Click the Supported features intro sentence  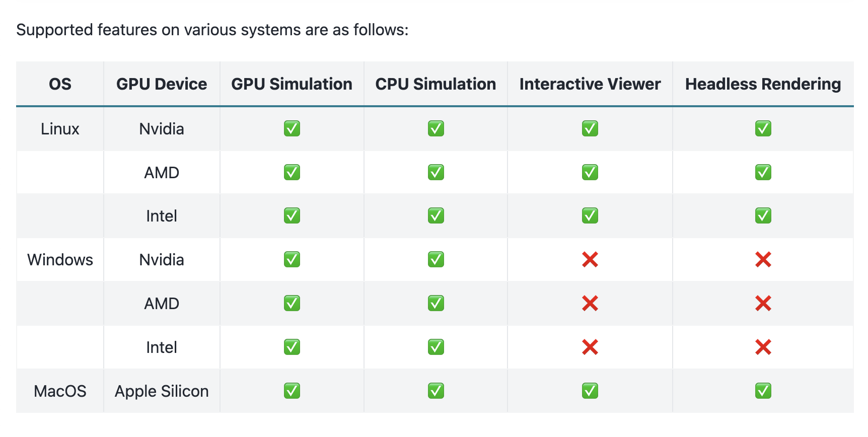[212, 30]
